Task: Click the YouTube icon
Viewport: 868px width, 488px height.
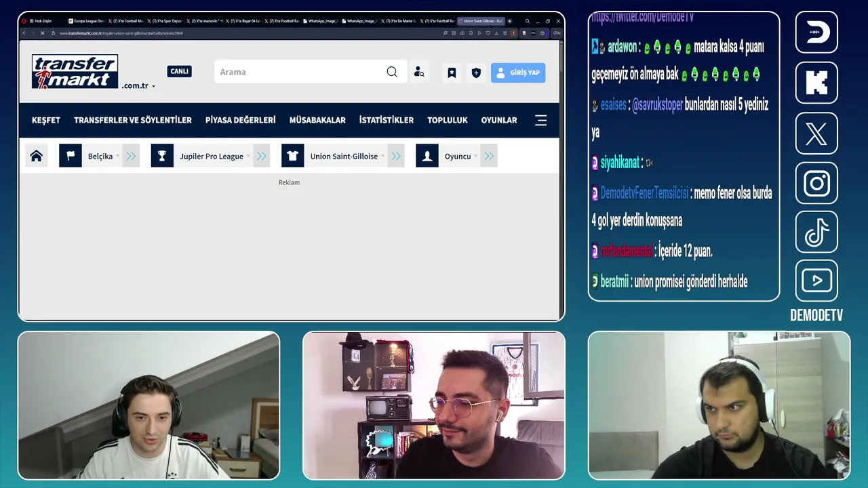Action: click(816, 281)
